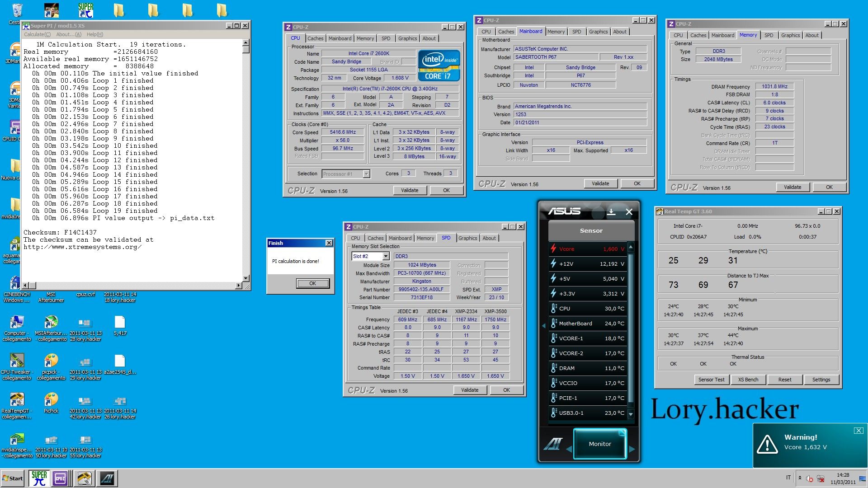Click the ASUS sensor list scroll-up arrow
This screenshot has height=488, width=868.
click(631, 247)
